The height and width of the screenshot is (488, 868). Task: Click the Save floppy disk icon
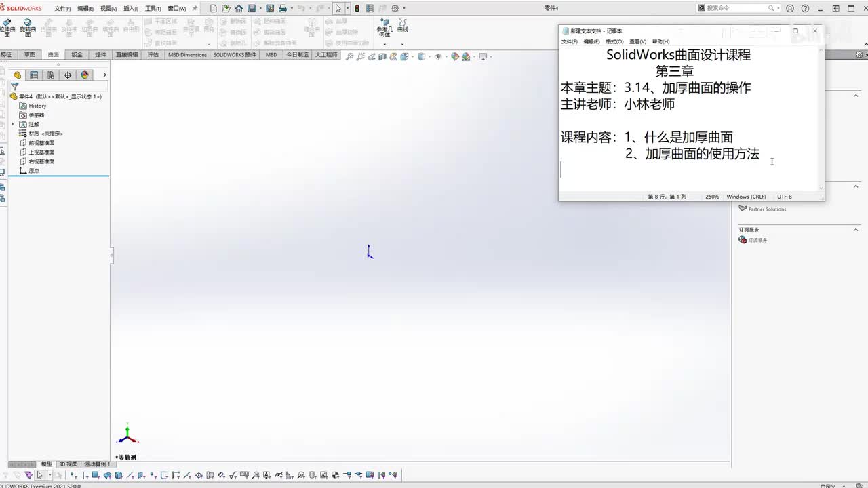[x=252, y=9]
